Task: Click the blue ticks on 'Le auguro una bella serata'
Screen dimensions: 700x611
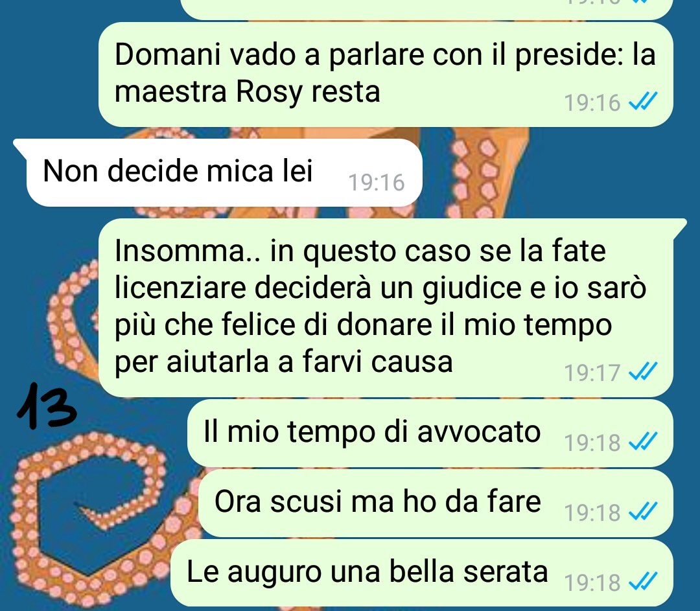Action: pos(643,581)
